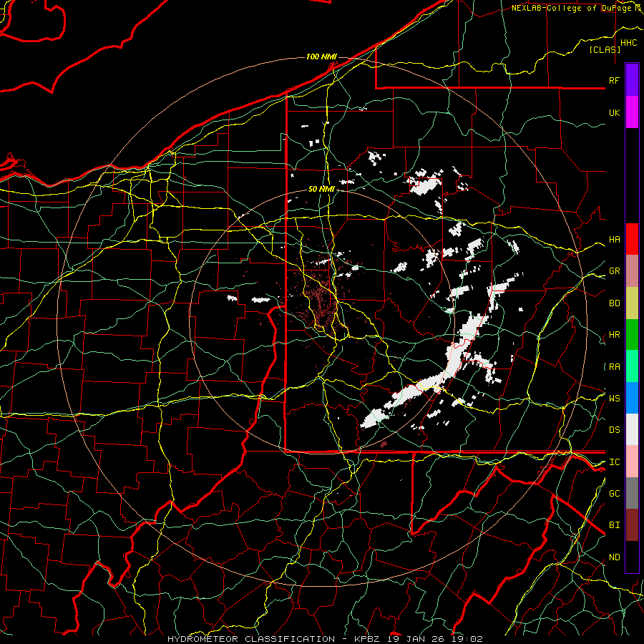Click the HA legend label

tap(614, 240)
